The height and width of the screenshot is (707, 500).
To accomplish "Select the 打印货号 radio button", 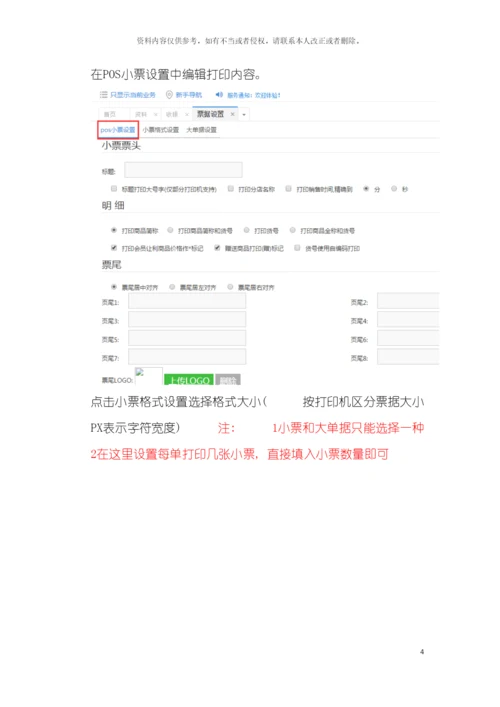I will pos(247,230).
